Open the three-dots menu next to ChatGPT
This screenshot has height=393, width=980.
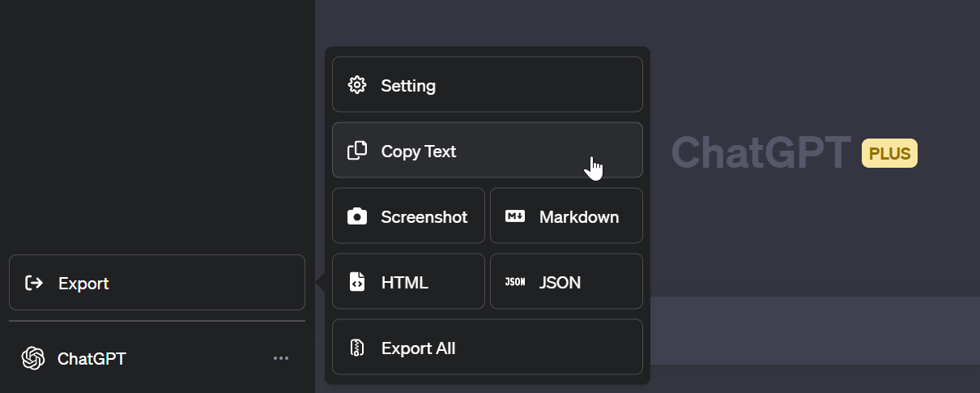[x=281, y=358]
